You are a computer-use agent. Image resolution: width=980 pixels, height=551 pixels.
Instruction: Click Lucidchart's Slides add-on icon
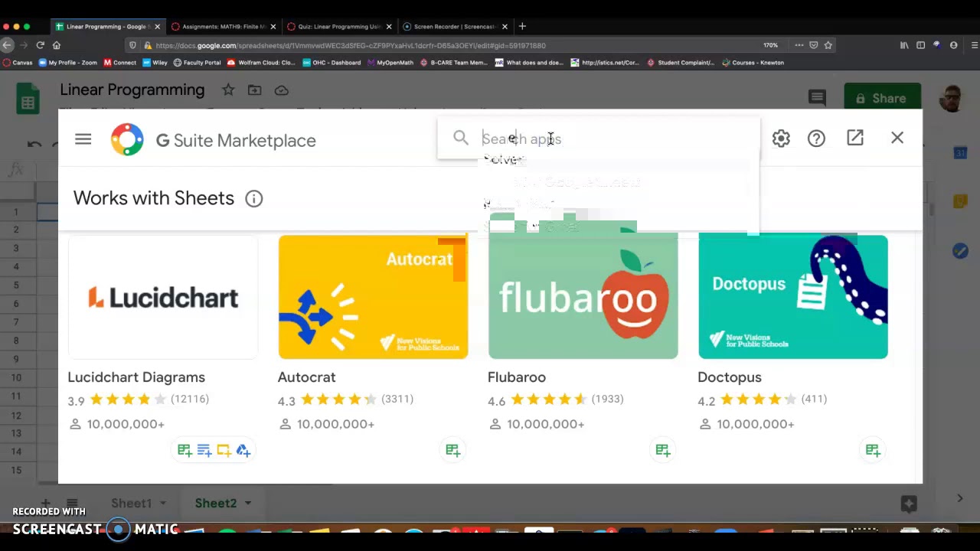(x=224, y=450)
